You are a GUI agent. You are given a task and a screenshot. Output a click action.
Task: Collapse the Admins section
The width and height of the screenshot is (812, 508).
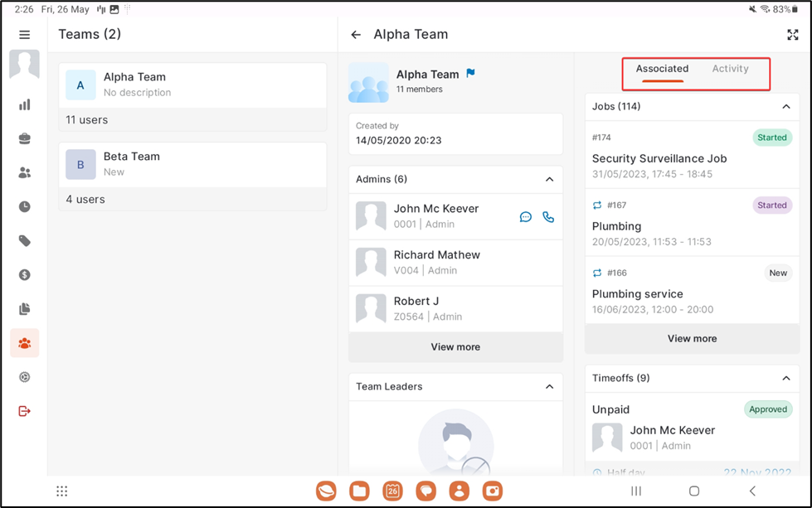tap(549, 180)
